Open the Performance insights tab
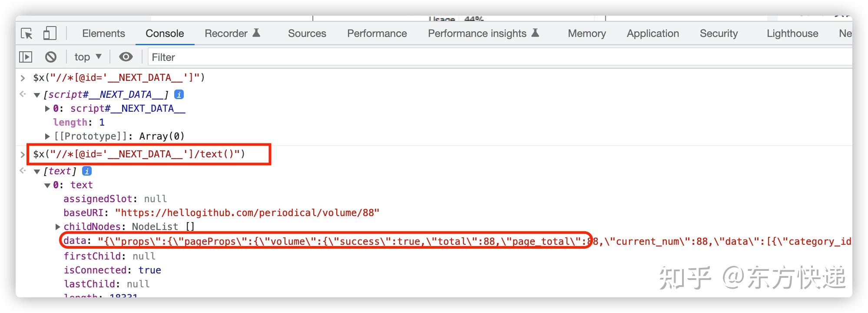This screenshot has width=868, height=313. coord(483,33)
